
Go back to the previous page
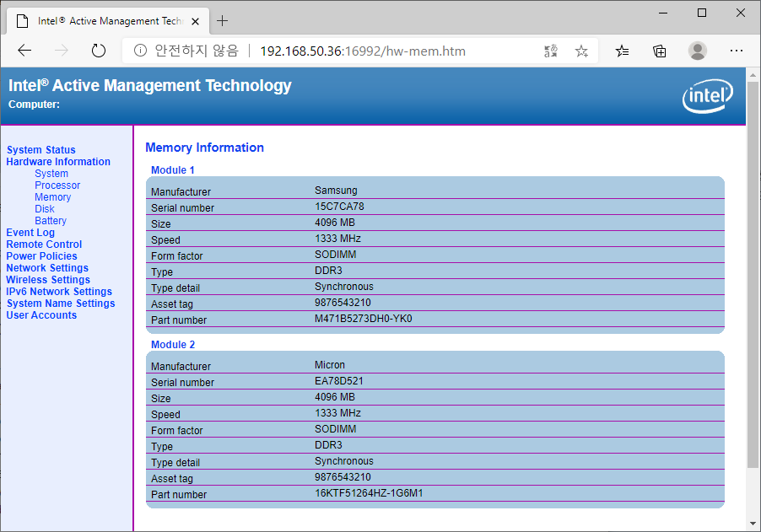coord(24,51)
